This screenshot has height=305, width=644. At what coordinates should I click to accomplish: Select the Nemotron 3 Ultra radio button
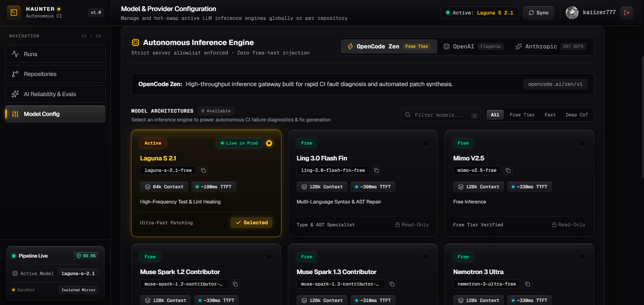pyautogui.click(x=582, y=257)
